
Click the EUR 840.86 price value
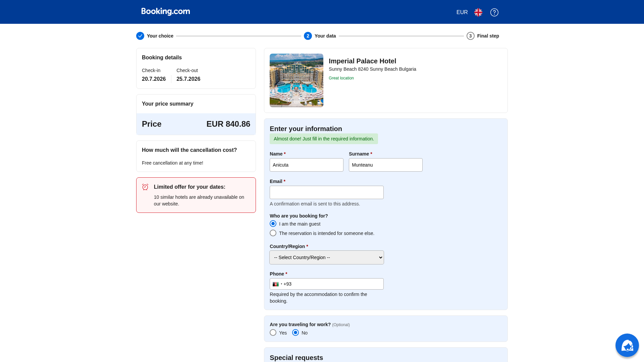coord(228,124)
